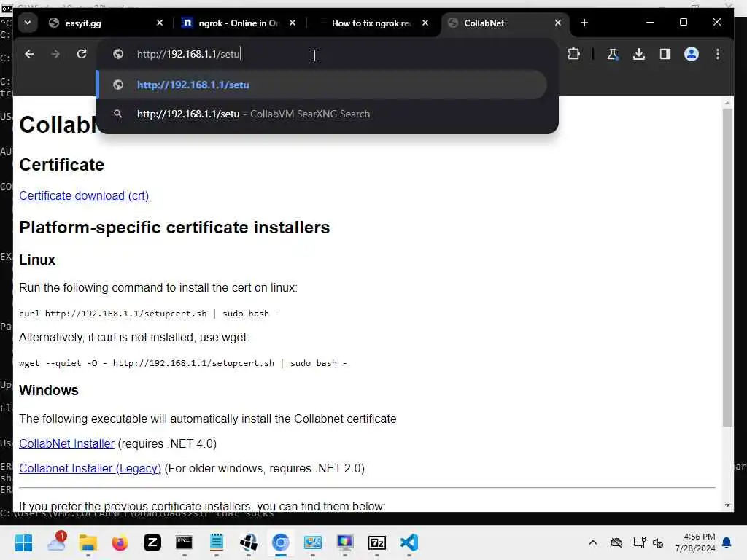Image resolution: width=747 pixels, height=560 pixels.
Task: Maximize the browser window
Action: pos(683,23)
